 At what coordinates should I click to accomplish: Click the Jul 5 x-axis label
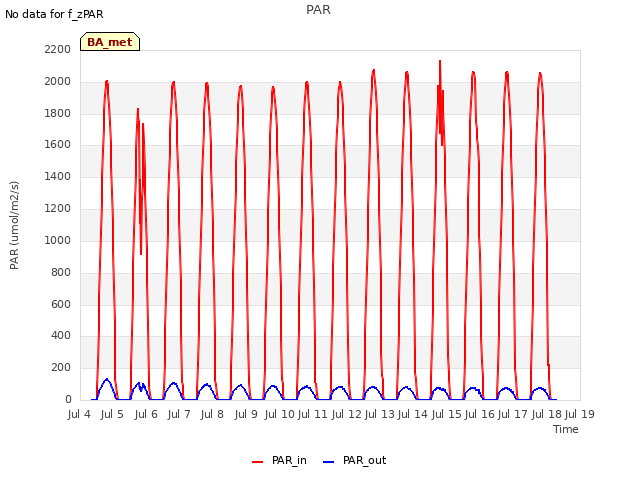112,414
